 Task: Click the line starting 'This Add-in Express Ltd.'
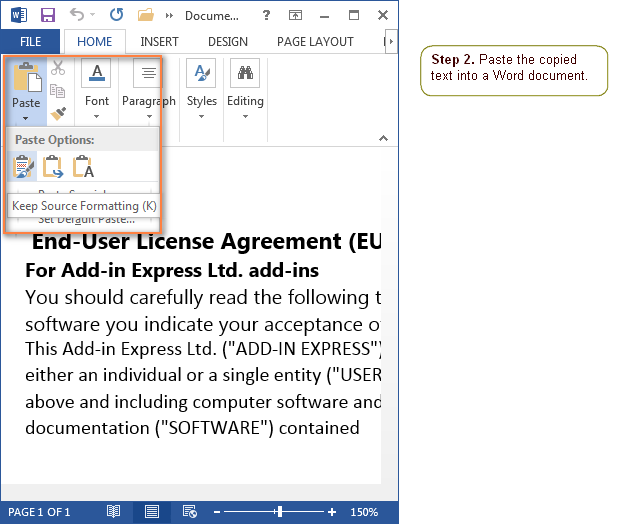pos(203,349)
